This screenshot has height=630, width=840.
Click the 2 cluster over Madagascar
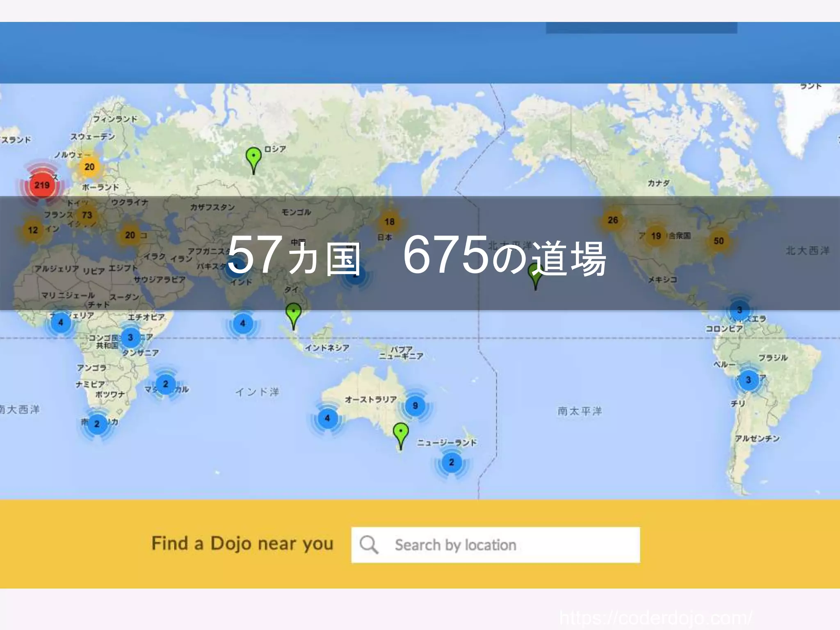click(x=165, y=384)
